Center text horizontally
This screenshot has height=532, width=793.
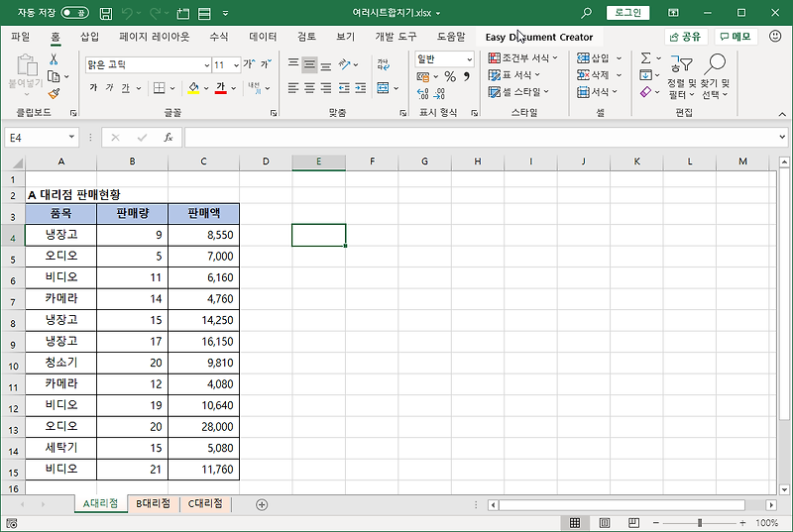pos(309,88)
